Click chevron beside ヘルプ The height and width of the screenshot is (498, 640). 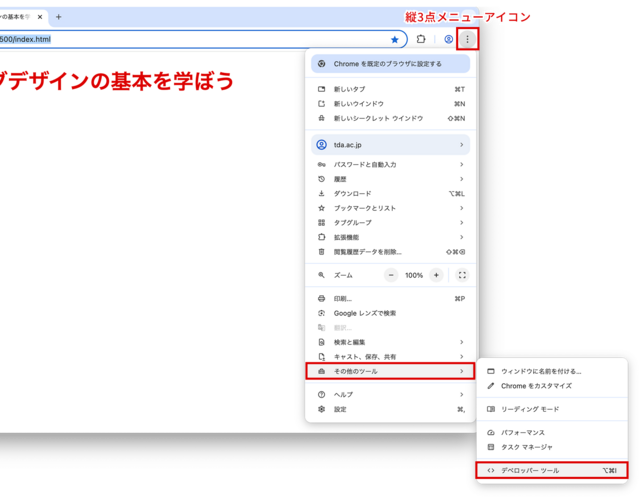coord(462,395)
